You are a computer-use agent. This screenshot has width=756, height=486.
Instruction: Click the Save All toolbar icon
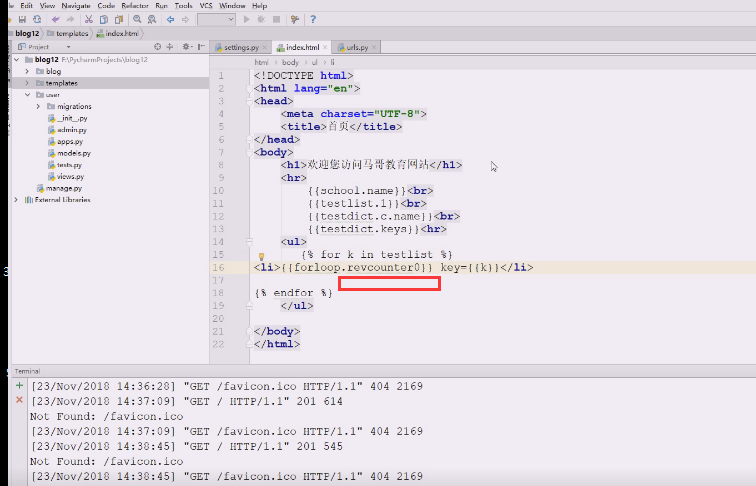click(22, 19)
